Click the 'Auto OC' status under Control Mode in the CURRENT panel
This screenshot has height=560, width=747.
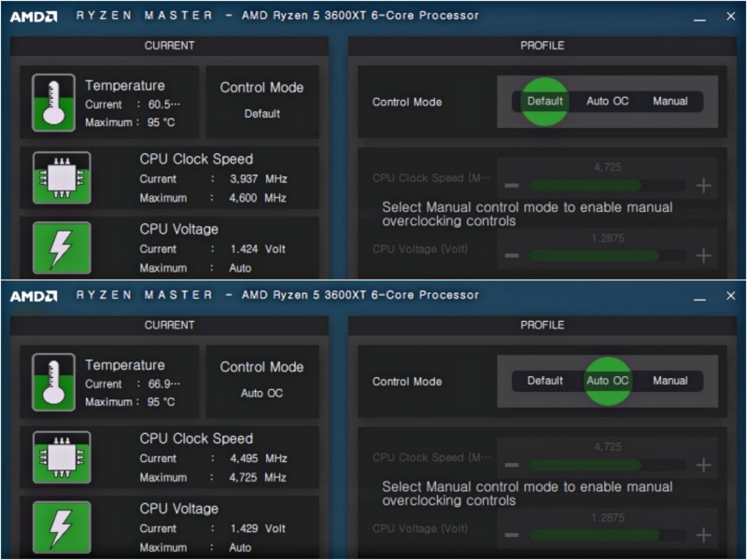tap(261, 393)
